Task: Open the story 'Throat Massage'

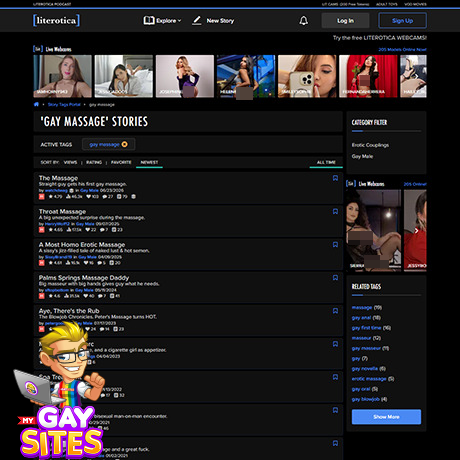Action: [62, 211]
